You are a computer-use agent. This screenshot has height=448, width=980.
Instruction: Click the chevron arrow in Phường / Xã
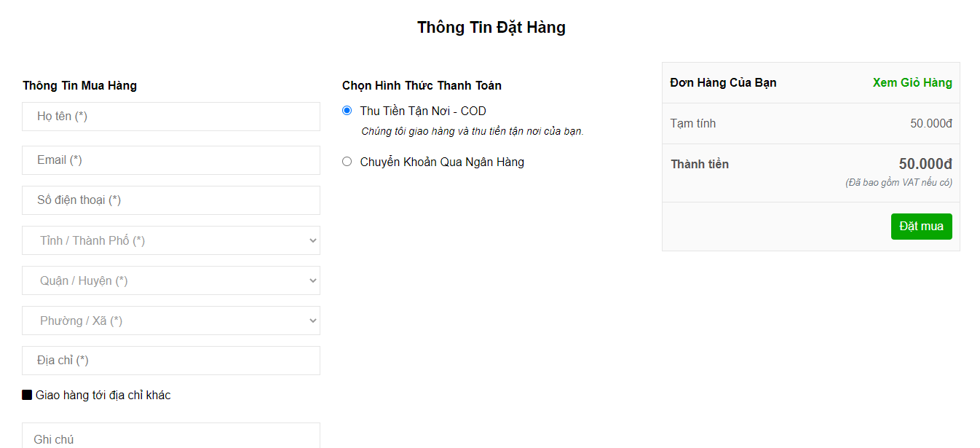pyautogui.click(x=312, y=321)
